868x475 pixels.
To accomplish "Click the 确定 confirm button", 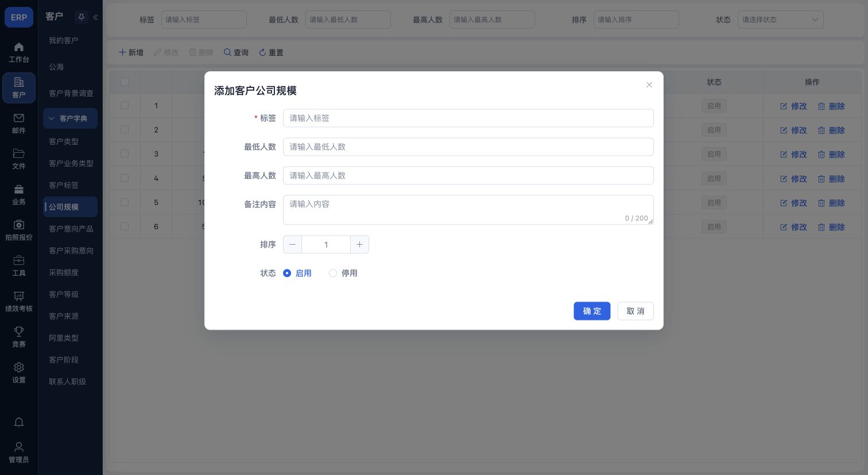I will [592, 311].
